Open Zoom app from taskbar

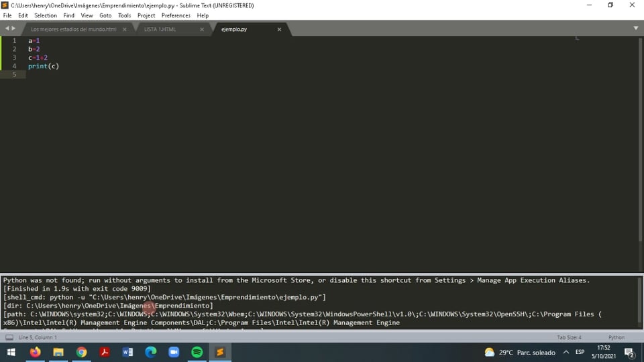click(174, 352)
